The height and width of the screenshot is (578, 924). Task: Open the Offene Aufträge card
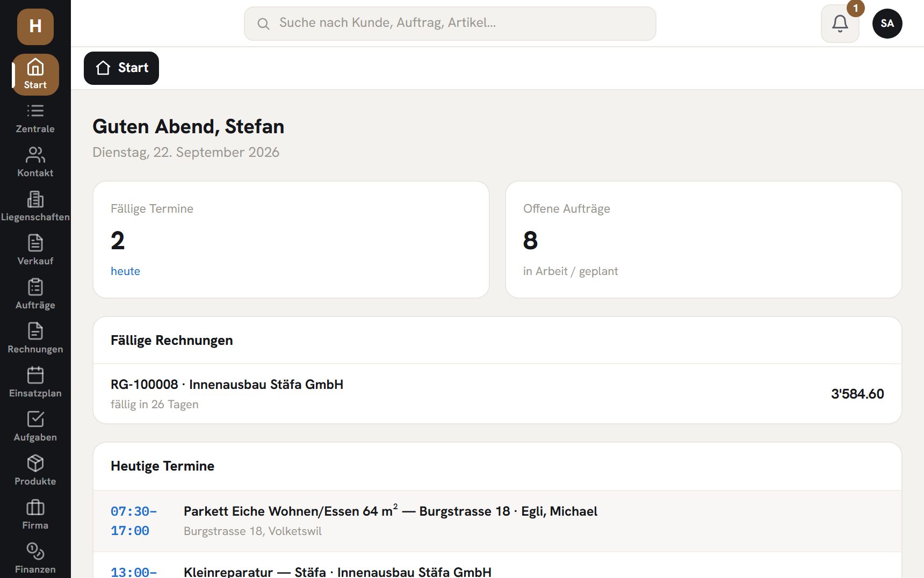tap(704, 240)
